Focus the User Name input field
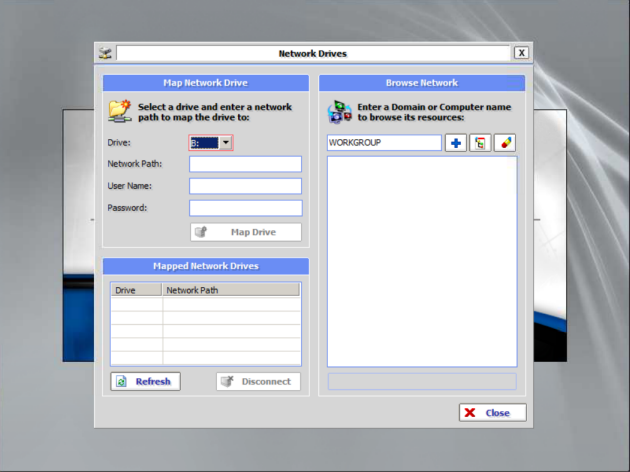This screenshot has height=472, width=630. 245,186
